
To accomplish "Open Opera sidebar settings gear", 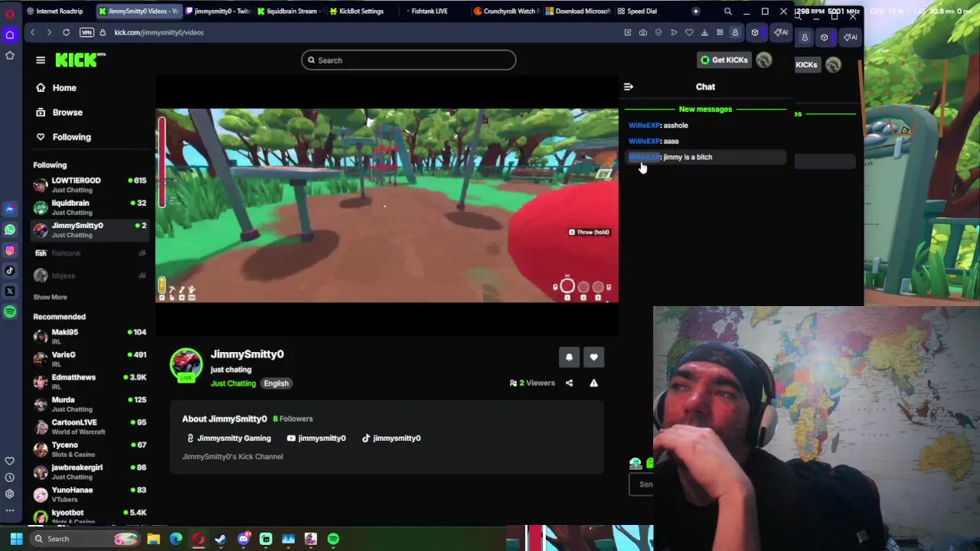I will [x=10, y=494].
